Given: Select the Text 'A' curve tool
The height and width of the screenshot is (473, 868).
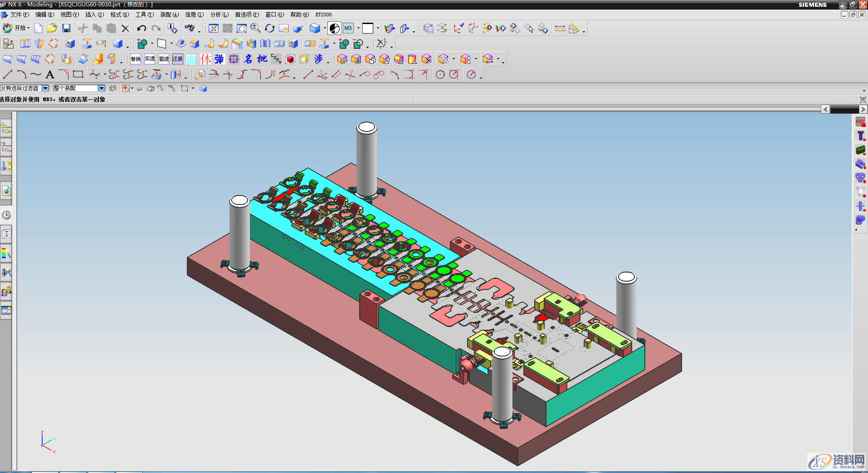Looking at the screenshot, I should 50,75.
